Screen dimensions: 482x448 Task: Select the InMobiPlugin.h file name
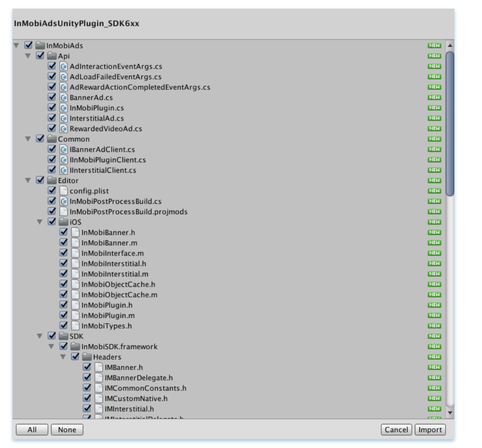click(107, 305)
